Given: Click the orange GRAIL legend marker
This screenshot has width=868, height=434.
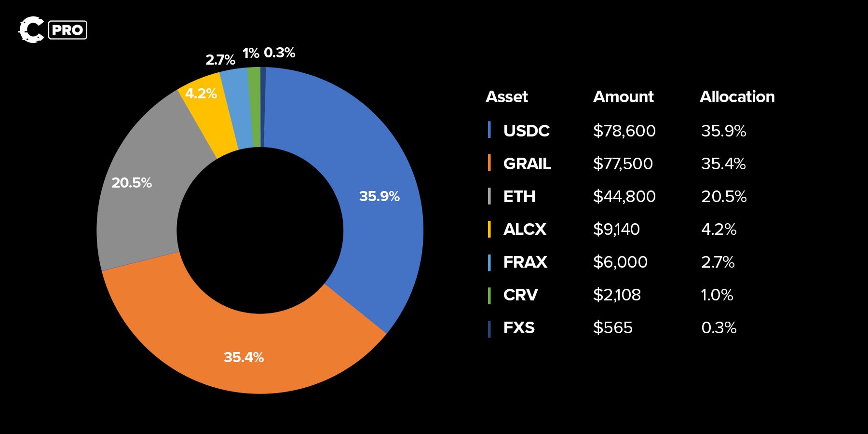Looking at the screenshot, I should pyautogui.click(x=489, y=163).
